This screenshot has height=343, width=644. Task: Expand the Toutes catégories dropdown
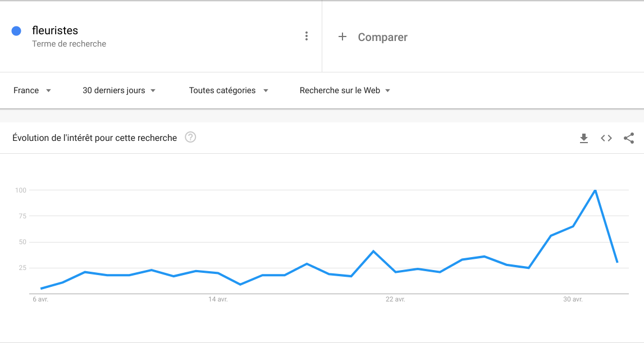coord(229,90)
